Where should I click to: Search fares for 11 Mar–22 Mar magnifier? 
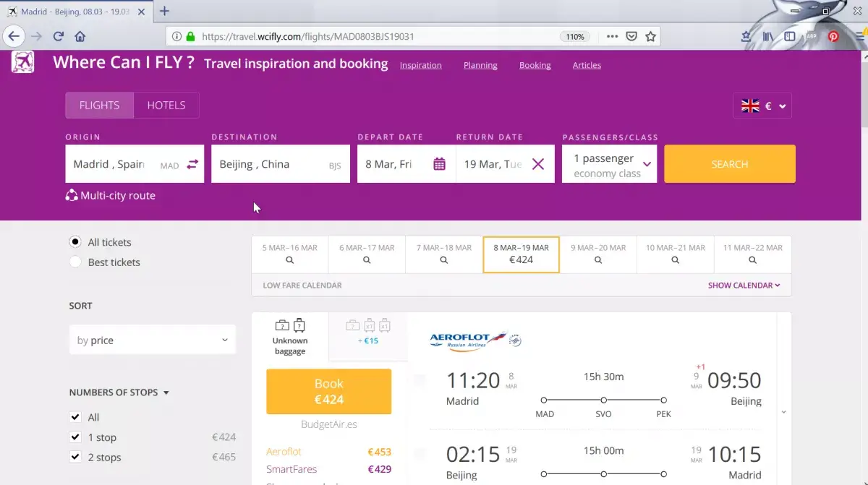753,260
